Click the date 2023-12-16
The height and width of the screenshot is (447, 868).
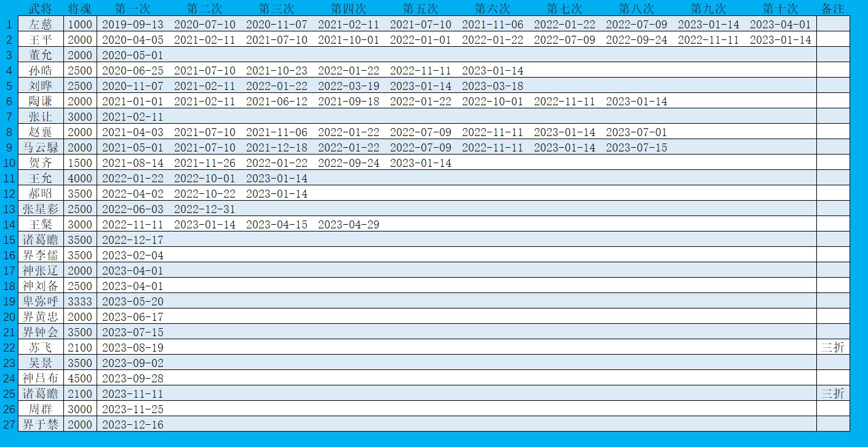pyautogui.click(x=133, y=425)
